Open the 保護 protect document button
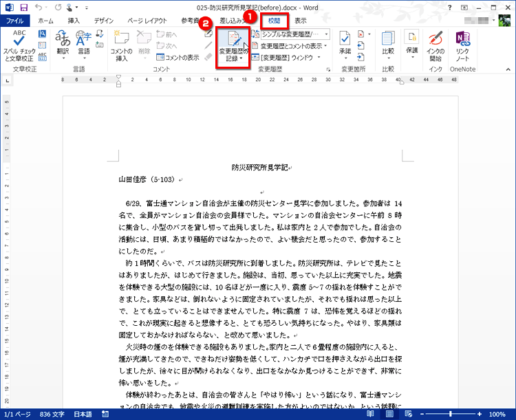 tap(412, 45)
